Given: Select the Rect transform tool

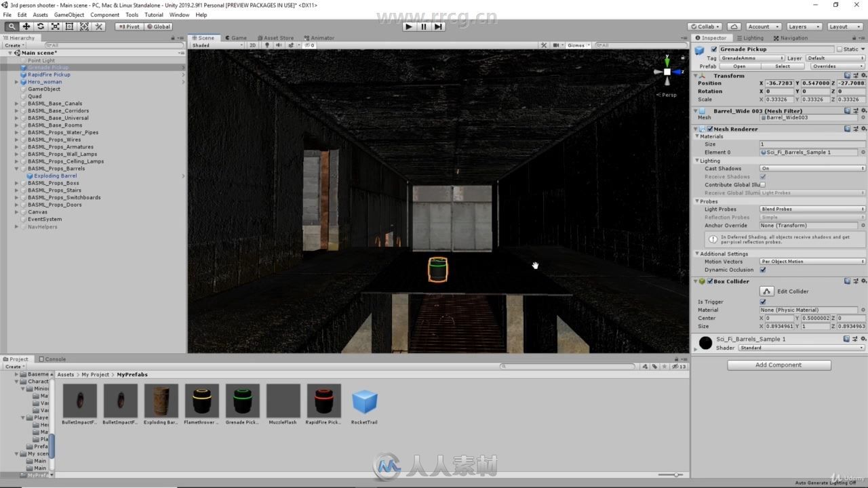Looking at the screenshot, I should (69, 26).
